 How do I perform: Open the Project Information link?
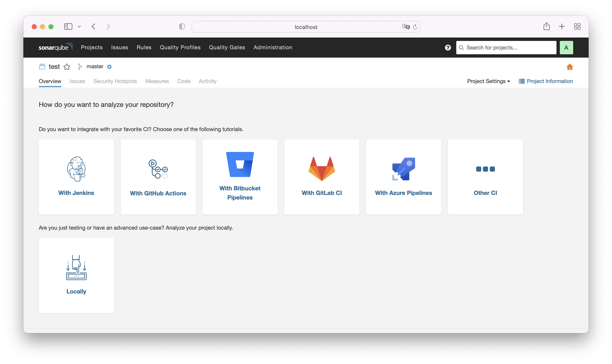[x=546, y=81]
